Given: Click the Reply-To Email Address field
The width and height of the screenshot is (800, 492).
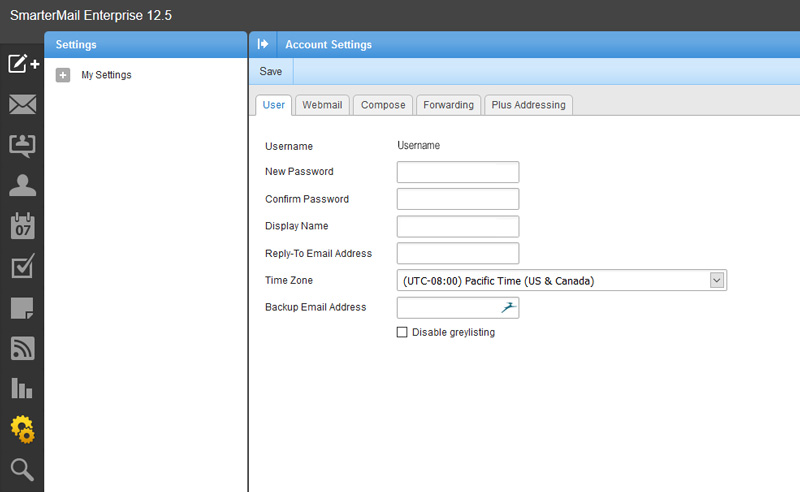Looking at the screenshot, I should pos(458,253).
